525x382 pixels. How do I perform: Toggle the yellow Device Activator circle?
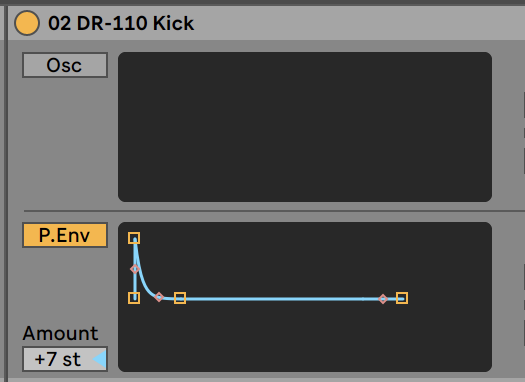click(27, 23)
